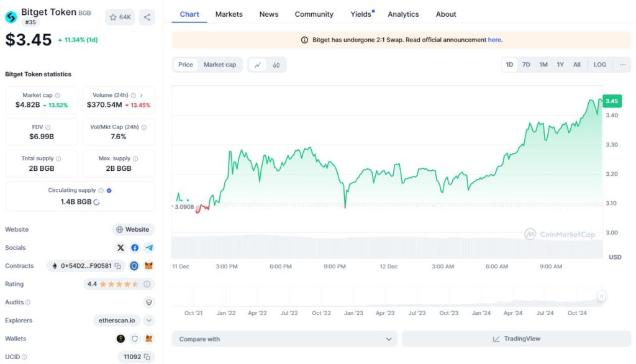Expand the Explorers chevron dropdown
The height and width of the screenshot is (364, 636).
point(149,321)
